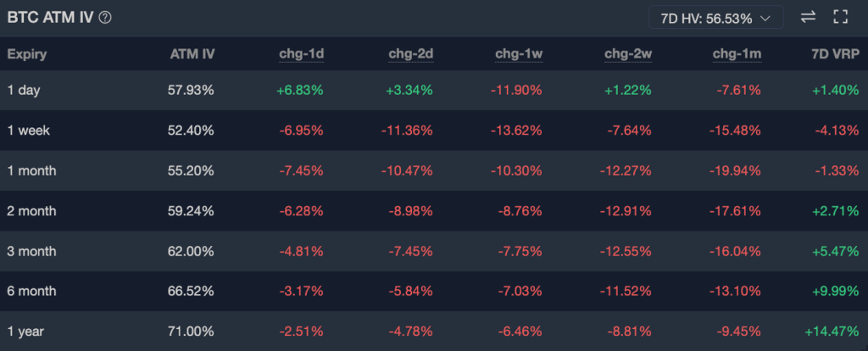Click the chg-2w column header

(628, 54)
